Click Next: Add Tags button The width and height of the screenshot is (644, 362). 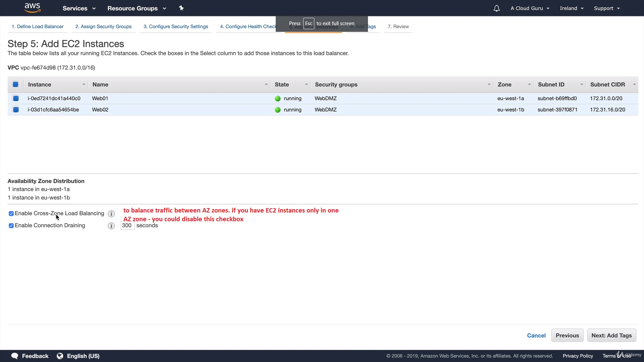click(x=611, y=336)
